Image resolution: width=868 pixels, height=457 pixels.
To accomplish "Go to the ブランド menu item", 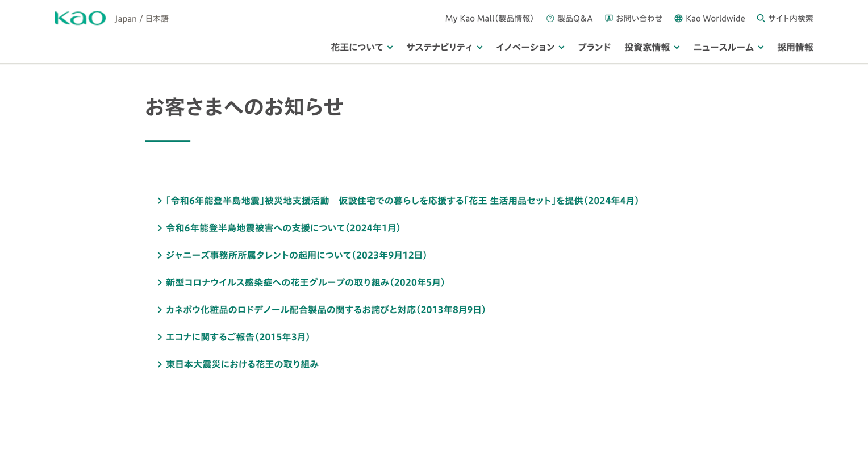I will 594,47.
